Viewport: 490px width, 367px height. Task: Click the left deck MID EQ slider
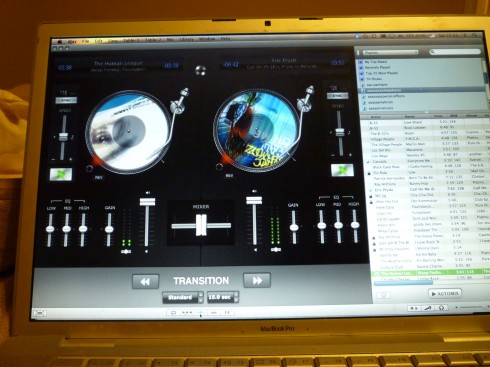pos(66,229)
